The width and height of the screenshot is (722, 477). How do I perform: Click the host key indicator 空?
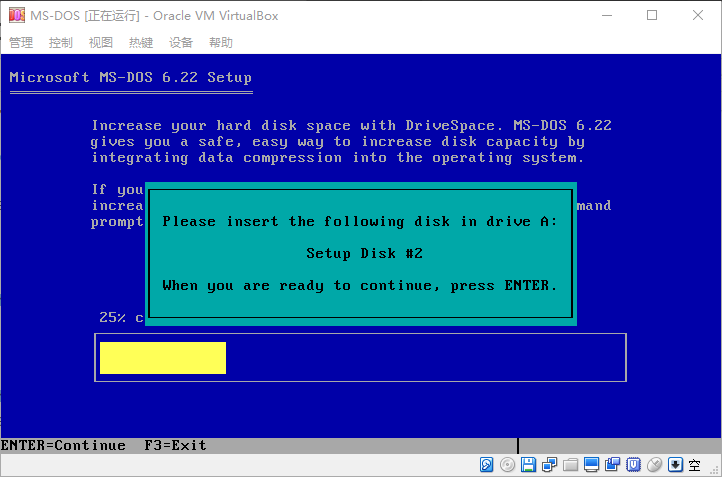click(x=694, y=465)
